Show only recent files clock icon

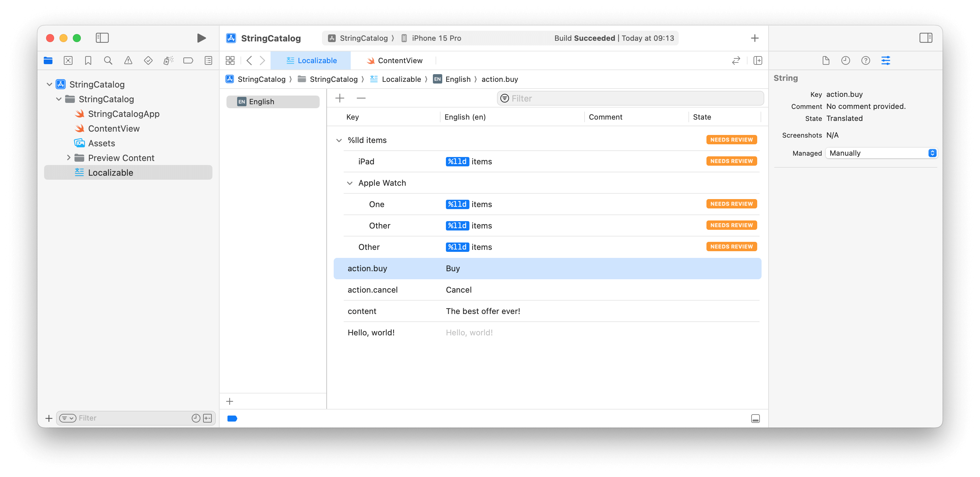[195, 419]
